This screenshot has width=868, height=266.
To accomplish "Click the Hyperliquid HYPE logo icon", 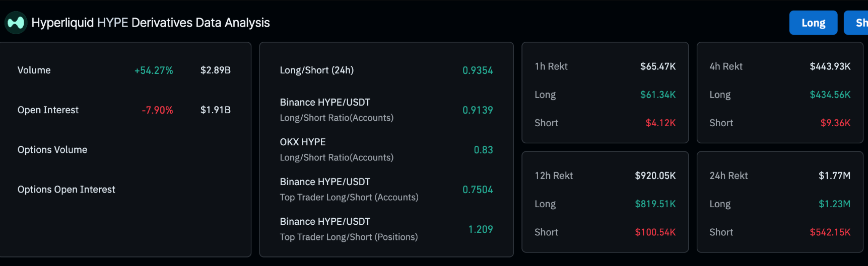I will pyautogui.click(x=16, y=23).
